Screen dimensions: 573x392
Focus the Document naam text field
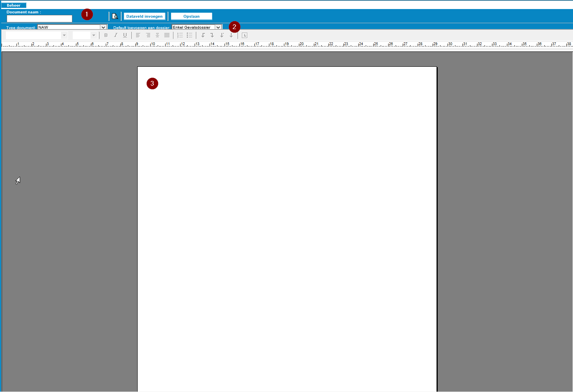point(39,18)
